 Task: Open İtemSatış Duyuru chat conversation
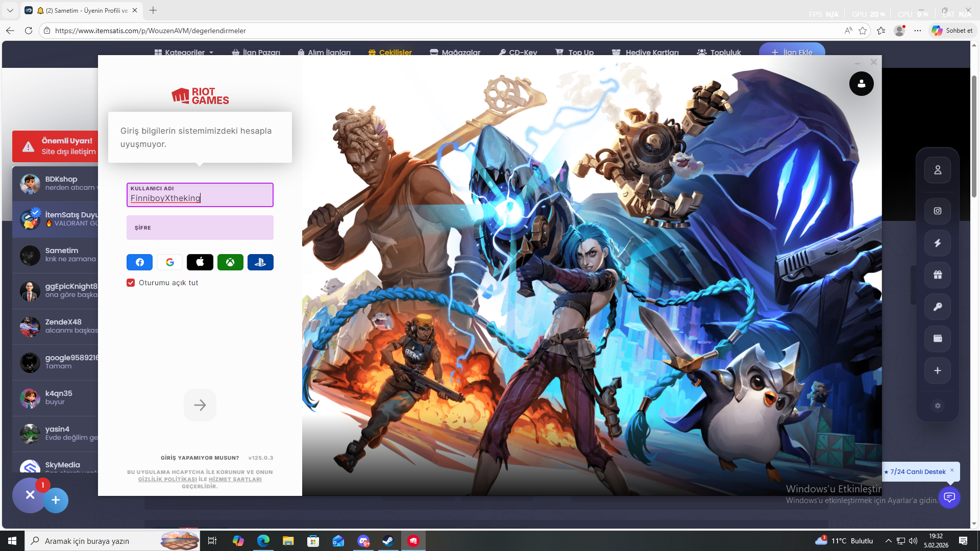coord(55,219)
